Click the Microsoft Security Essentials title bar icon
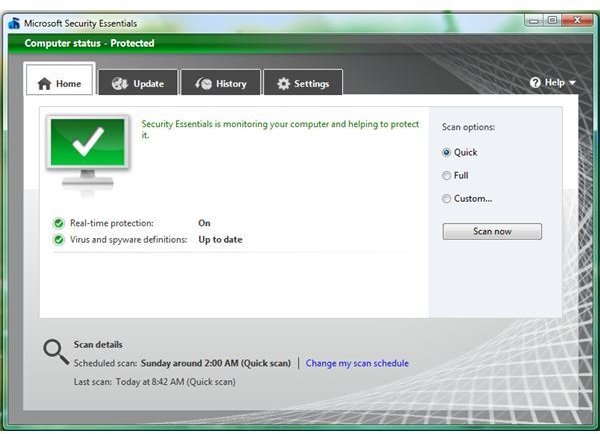Screen dimensions: 600x434 coord(14,23)
